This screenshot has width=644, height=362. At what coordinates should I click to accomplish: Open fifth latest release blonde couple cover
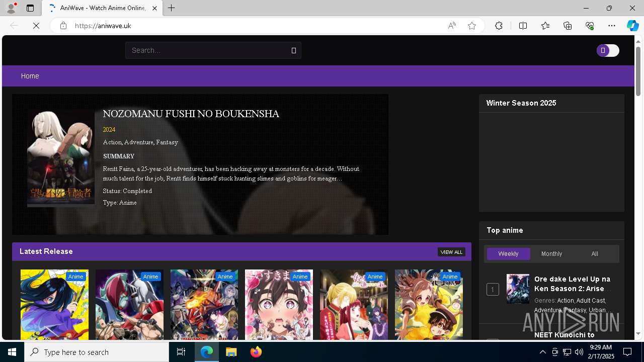pyautogui.click(x=354, y=305)
